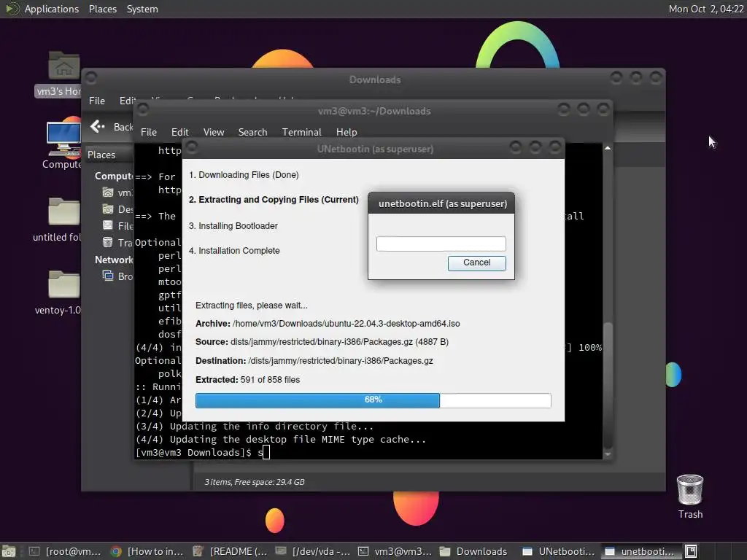Click 'Extracting and Copying Files (Current)' step text
This screenshot has width=747, height=560.
click(274, 200)
